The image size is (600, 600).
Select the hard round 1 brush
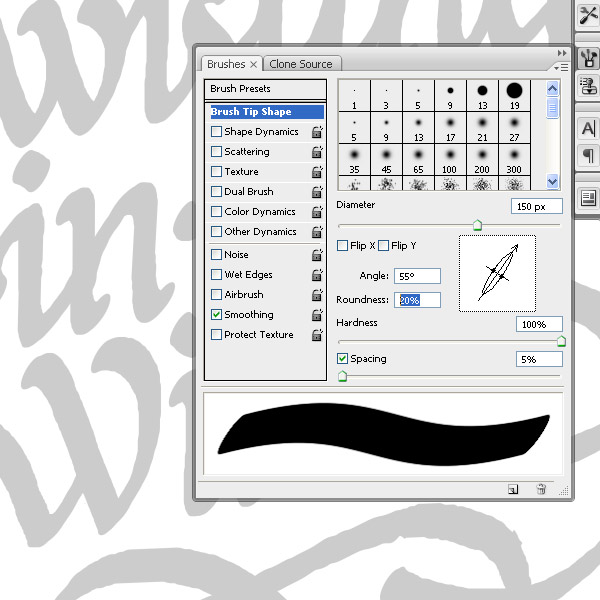[x=354, y=96]
